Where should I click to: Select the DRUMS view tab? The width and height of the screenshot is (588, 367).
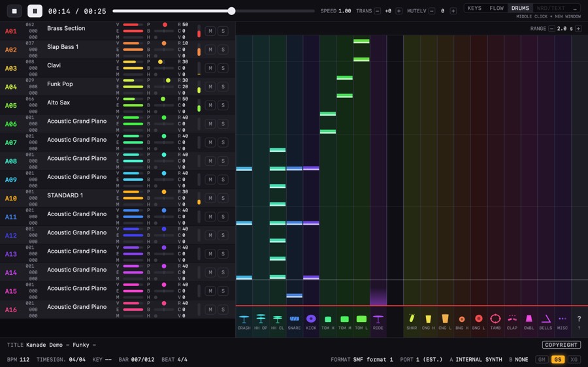520,8
